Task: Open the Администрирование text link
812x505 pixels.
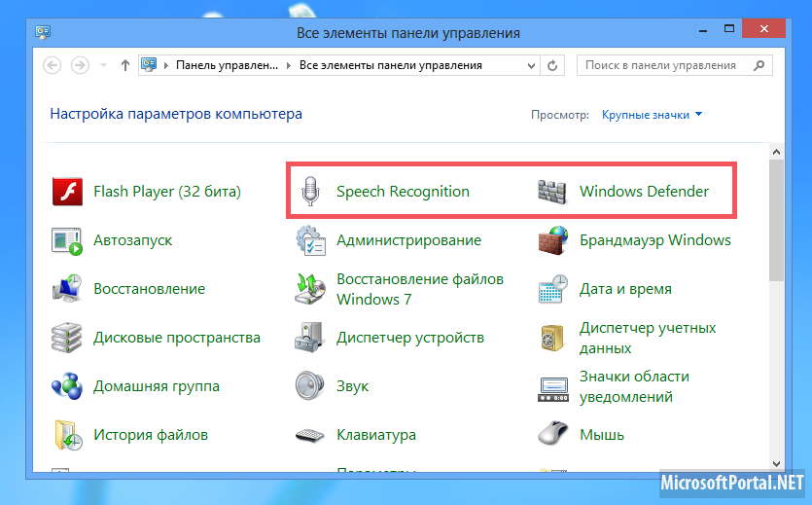Action: click(408, 240)
